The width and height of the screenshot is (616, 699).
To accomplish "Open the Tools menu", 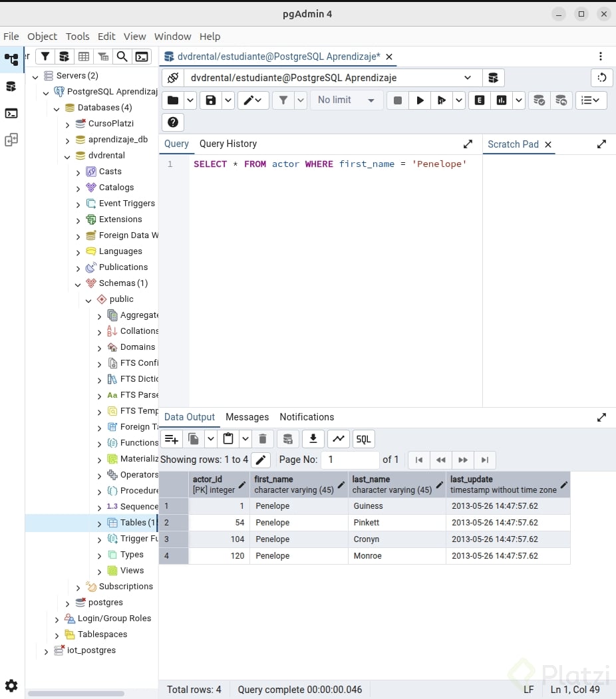I will click(77, 37).
